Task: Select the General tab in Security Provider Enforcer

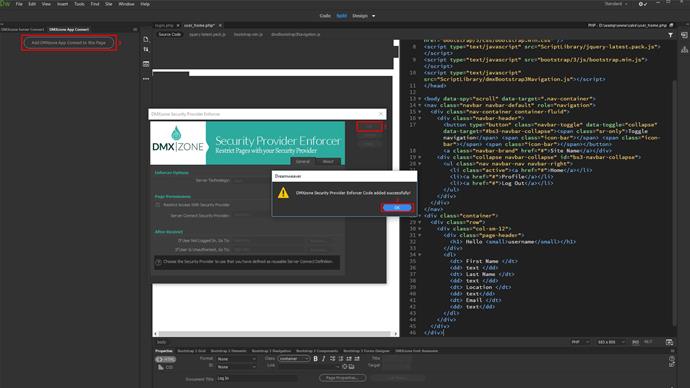Action: [x=303, y=161]
